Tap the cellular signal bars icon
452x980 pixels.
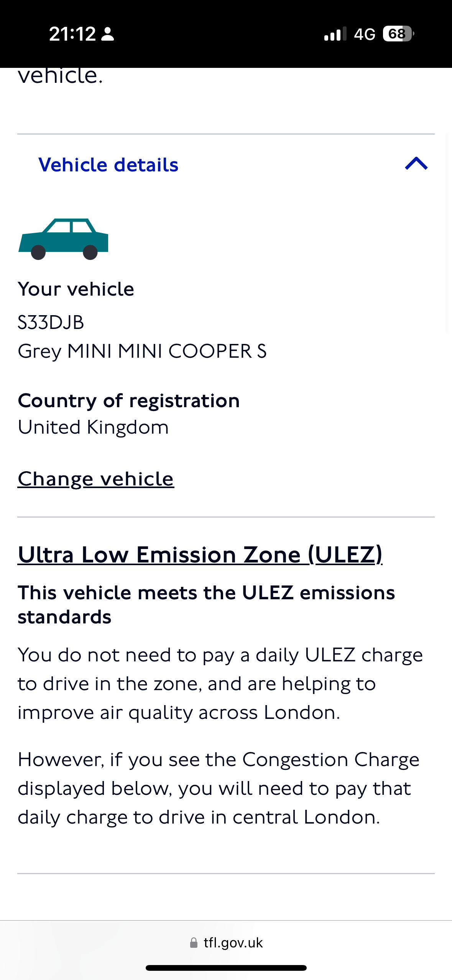point(335,34)
